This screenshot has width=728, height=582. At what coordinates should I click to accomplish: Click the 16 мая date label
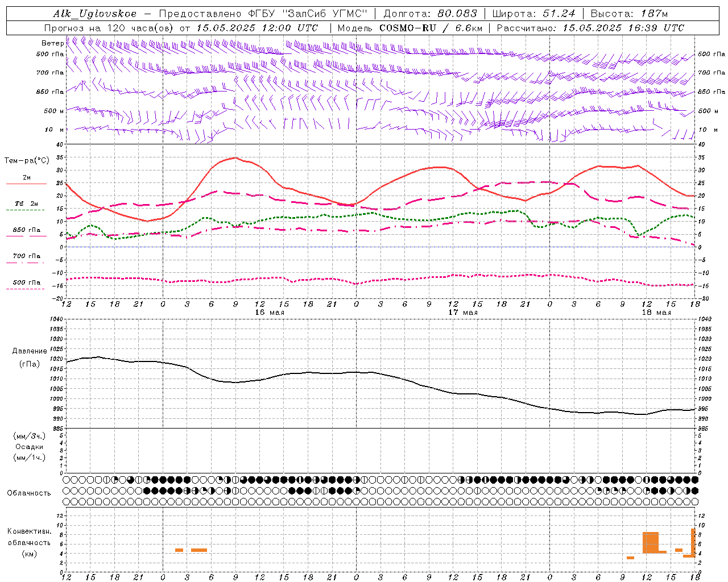pyautogui.click(x=270, y=313)
